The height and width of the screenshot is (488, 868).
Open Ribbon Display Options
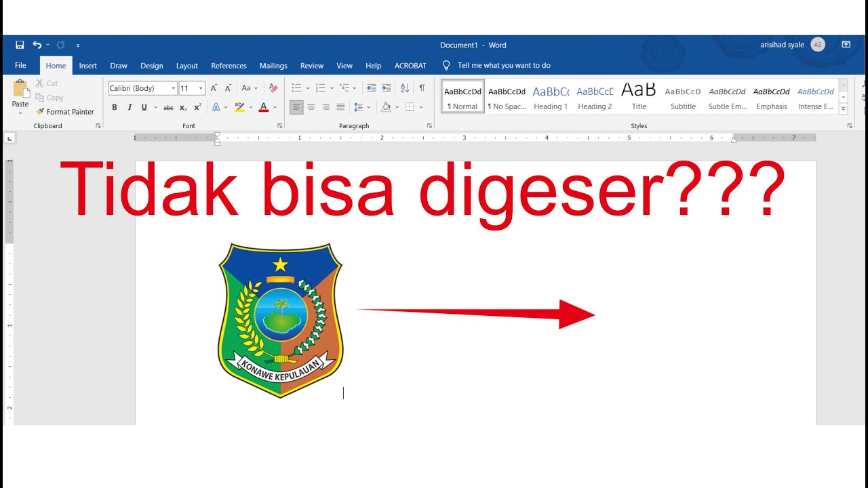click(846, 45)
